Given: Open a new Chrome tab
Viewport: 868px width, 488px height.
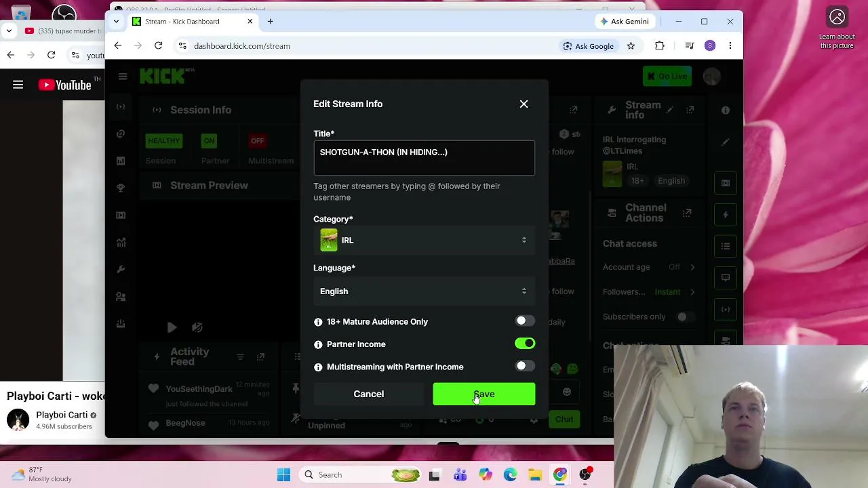Looking at the screenshot, I should click(270, 22).
